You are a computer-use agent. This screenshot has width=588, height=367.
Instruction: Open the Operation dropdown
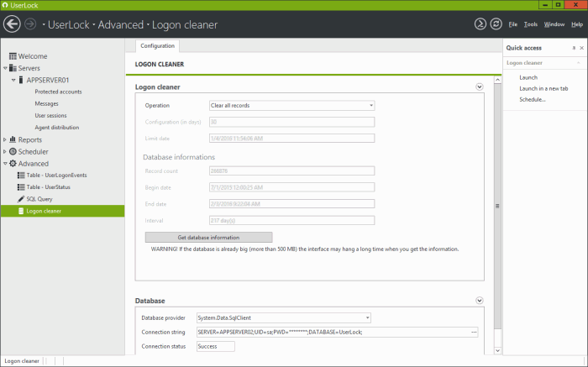coord(371,105)
